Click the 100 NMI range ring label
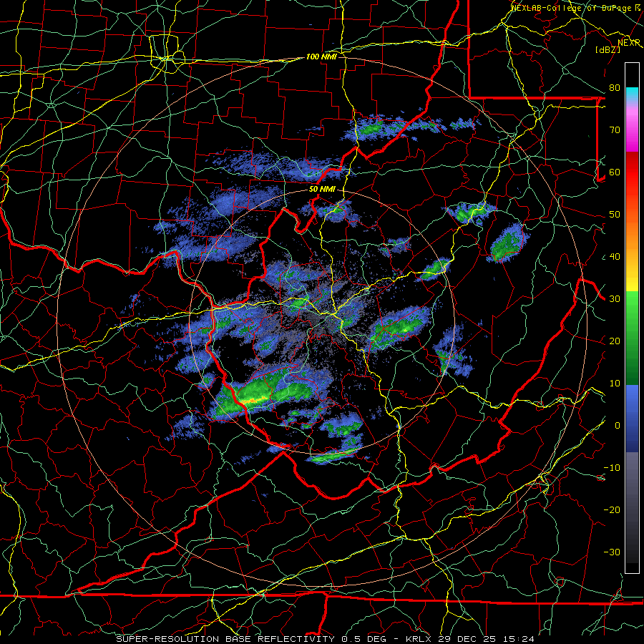644x644 pixels. [321, 57]
